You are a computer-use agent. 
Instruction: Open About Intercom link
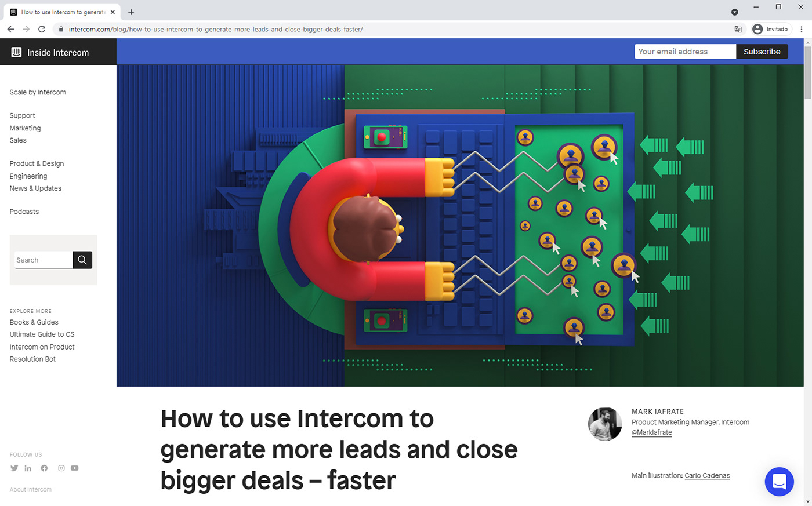(x=31, y=490)
